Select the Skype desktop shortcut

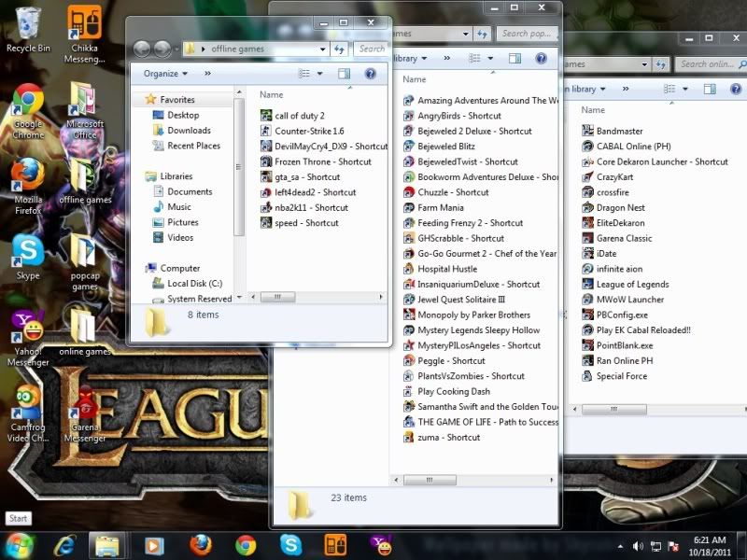tap(28, 258)
